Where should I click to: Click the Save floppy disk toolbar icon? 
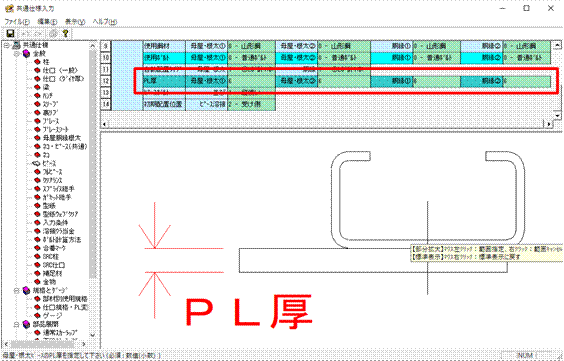pyautogui.click(x=10, y=33)
